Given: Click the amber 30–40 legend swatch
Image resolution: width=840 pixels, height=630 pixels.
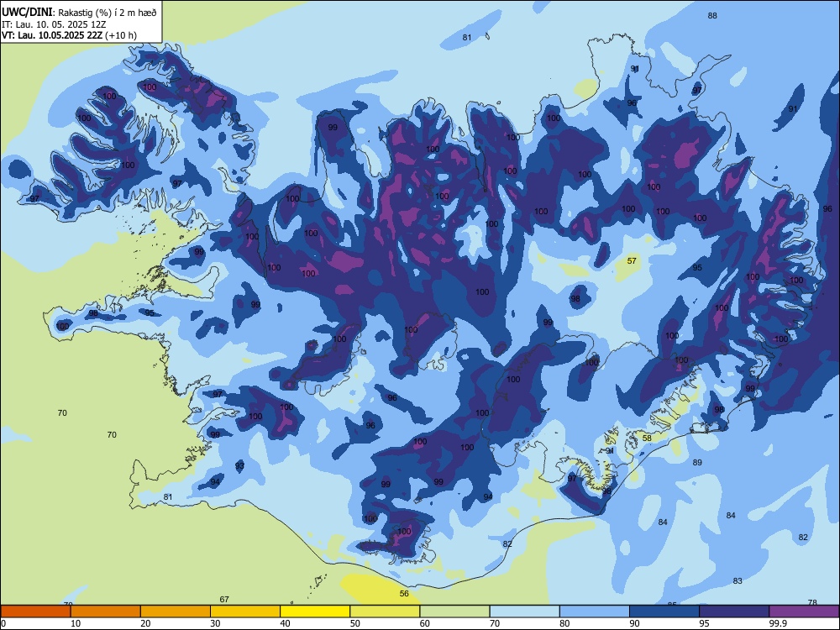Looking at the screenshot, I should pyautogui.click(x=245, y=612).
